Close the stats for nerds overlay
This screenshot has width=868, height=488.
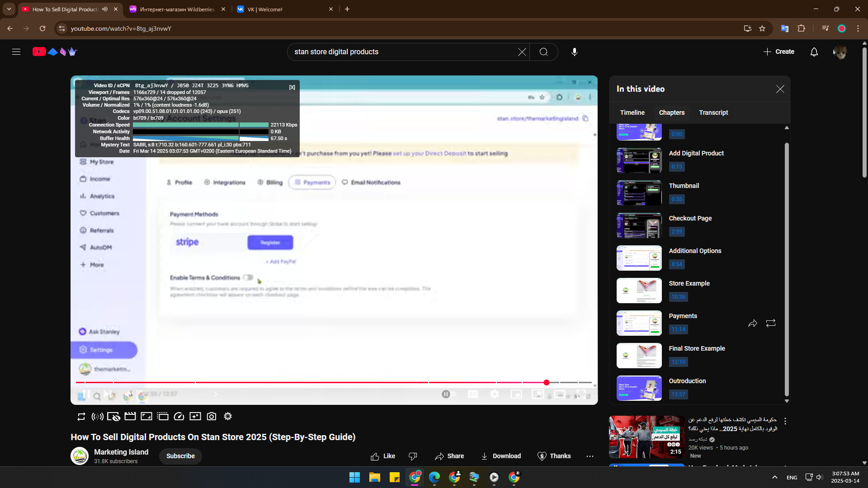[x=292, y=87]
